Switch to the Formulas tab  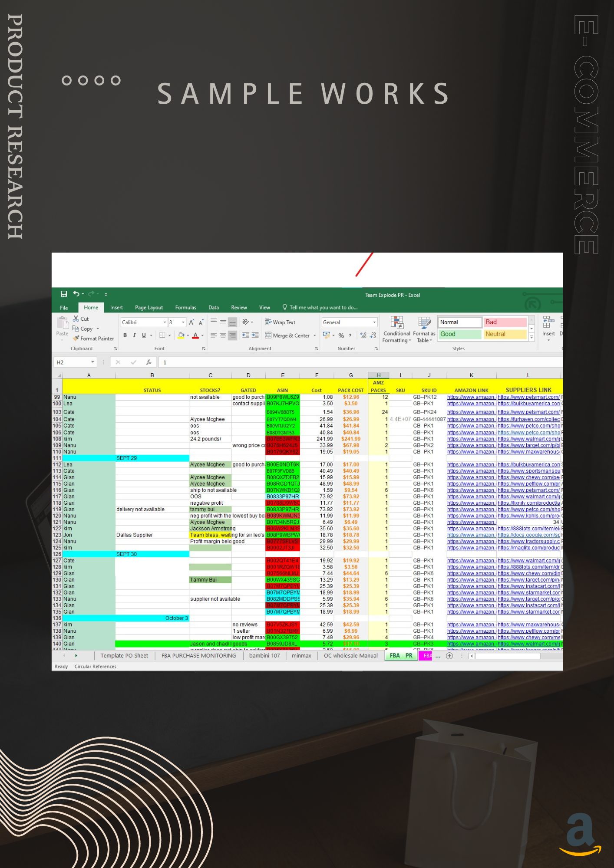coord(186,307)
